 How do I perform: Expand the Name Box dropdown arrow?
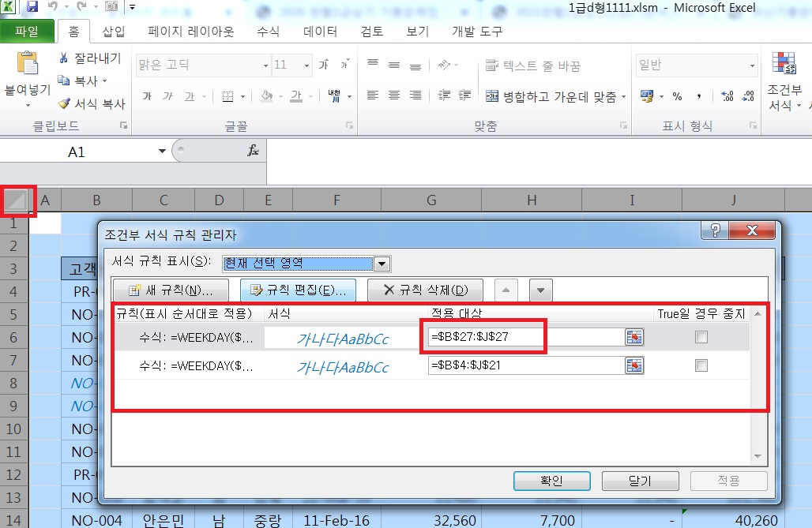click(x=162, y=152)
